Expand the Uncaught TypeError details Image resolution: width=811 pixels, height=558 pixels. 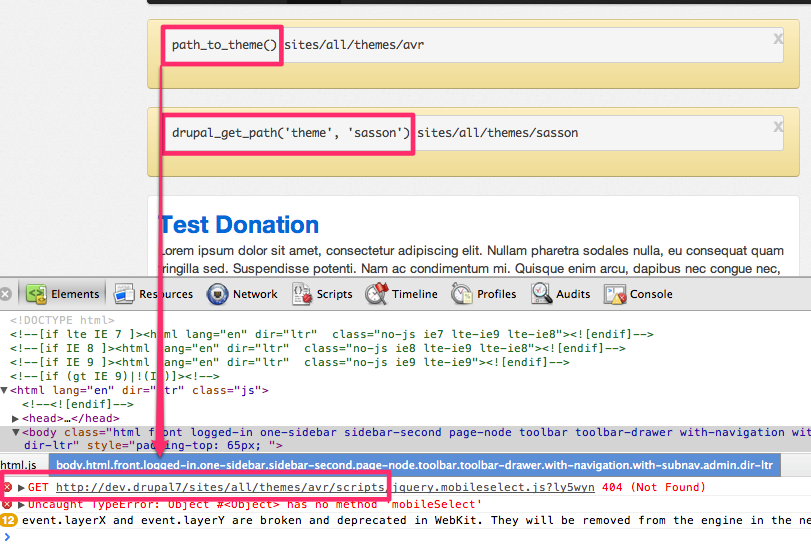click(x=21, y=504)
